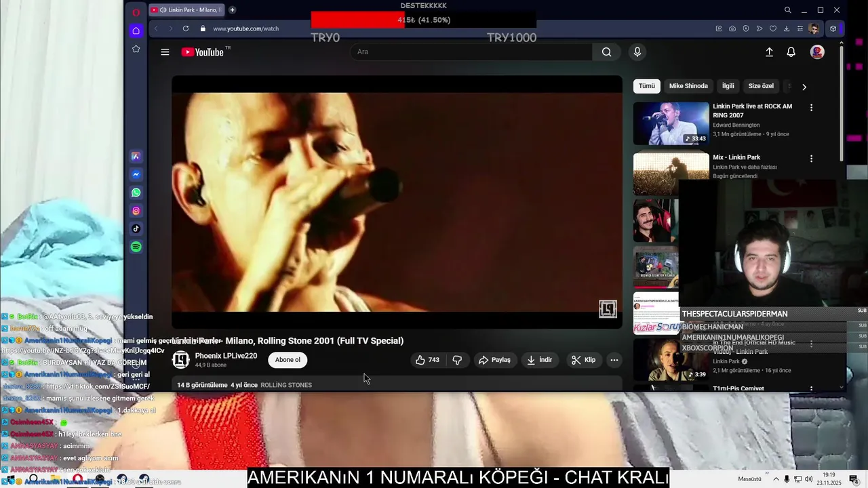Take a snapshot with camera toolbar icon

coord(732,28)
